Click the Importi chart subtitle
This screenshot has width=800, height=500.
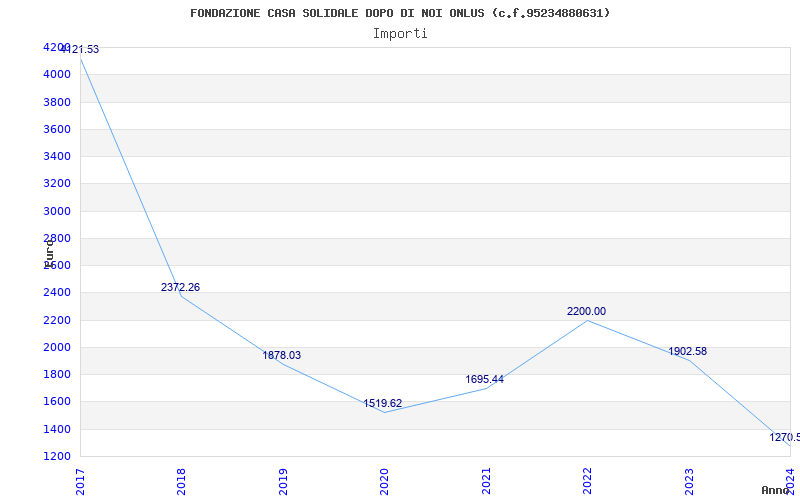(400, 33)
